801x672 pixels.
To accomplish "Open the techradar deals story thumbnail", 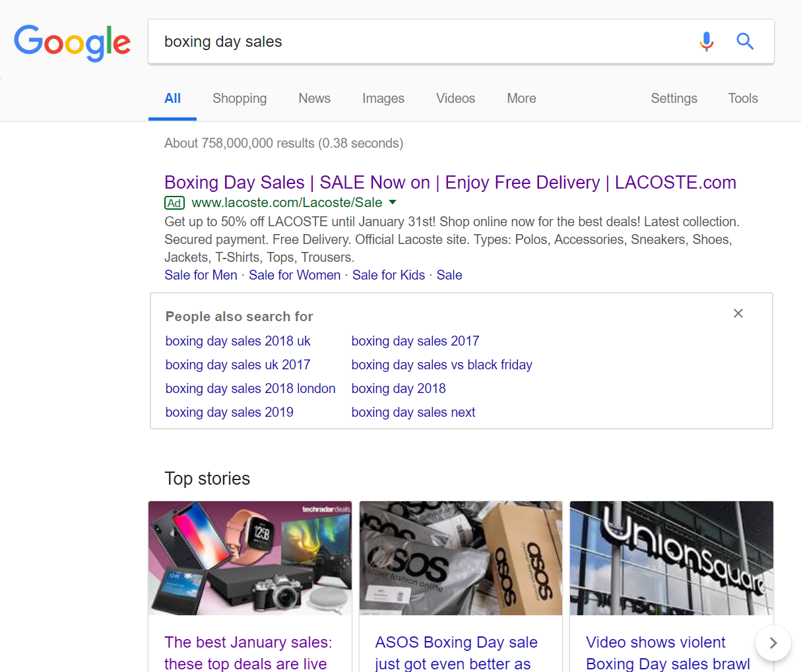I will [250, 558].
